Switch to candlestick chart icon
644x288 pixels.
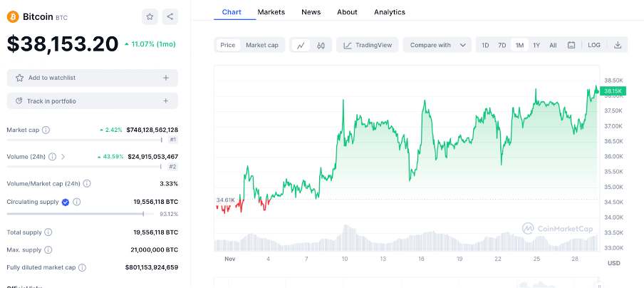tap(321, 45)
